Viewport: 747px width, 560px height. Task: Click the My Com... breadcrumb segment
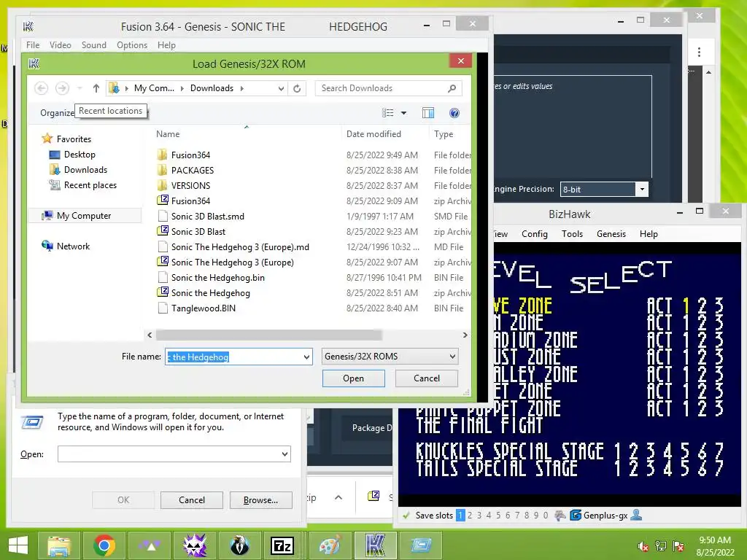click(154, 88)
